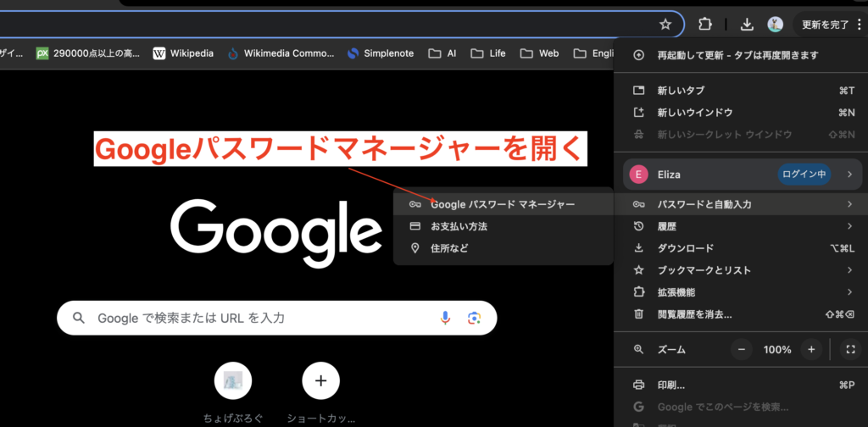Click the 更新を完了 update button
Screen dimensions: 868x427
click(826, 25)
